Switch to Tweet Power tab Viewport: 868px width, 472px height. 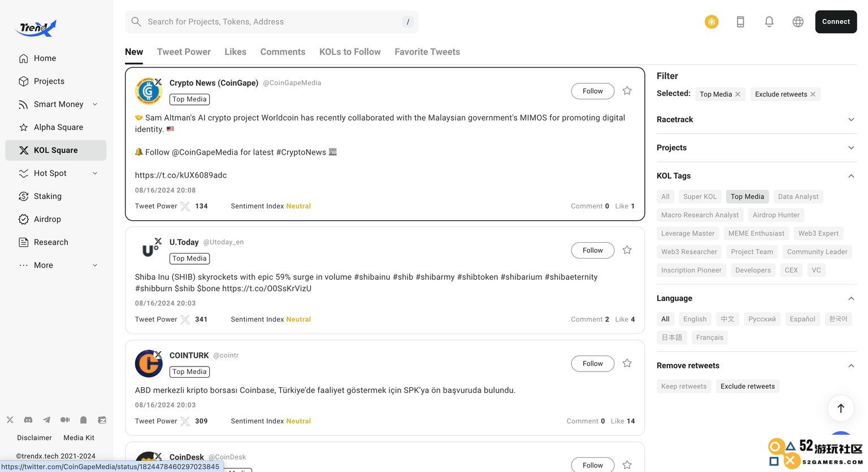(x=184, y=52)
